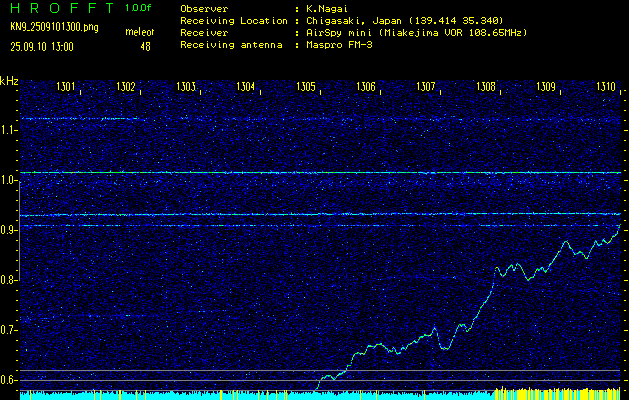Select the antenna value Maspro FM-3
Screen dimensions: 629x400
click(x=339, y=45)
